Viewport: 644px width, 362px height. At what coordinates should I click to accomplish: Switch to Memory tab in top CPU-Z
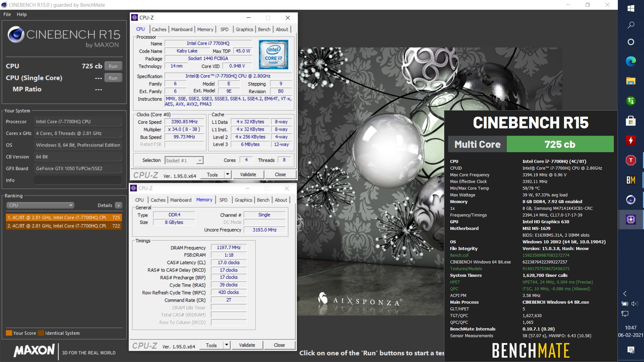[x=205, y=29]
